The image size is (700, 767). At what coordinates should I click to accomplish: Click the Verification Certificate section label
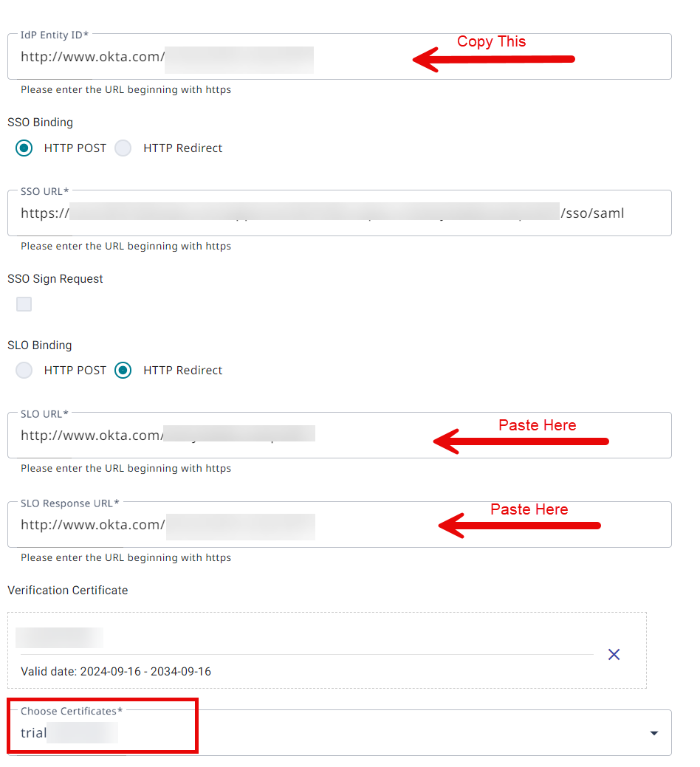67,590
